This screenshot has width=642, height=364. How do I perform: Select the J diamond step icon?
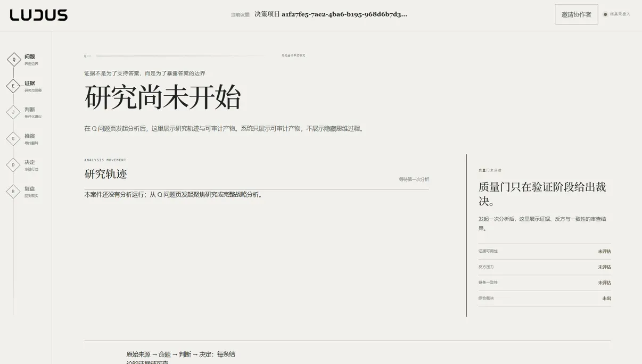coord(13,112)
